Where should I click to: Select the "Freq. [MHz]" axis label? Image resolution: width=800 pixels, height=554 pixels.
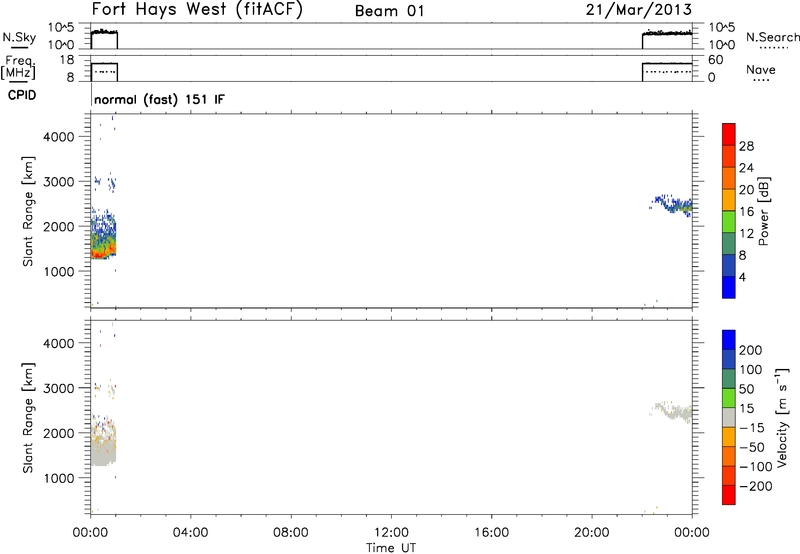18,67
